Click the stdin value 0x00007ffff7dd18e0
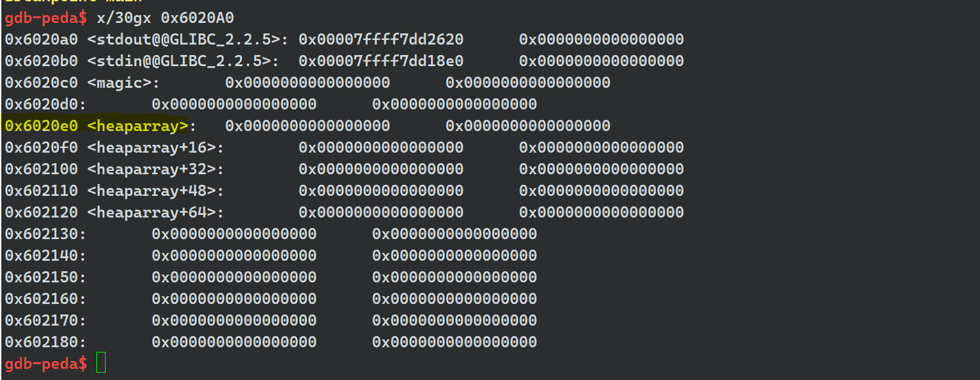This screenshot has width=980, height=380. coord(380,61)
